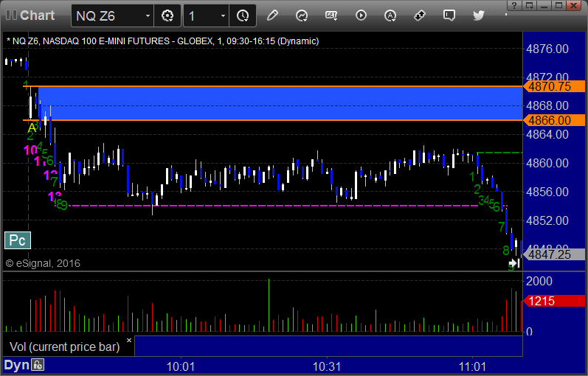
Task: Click the 4852.00 price axis label
Action: [547, 220]
